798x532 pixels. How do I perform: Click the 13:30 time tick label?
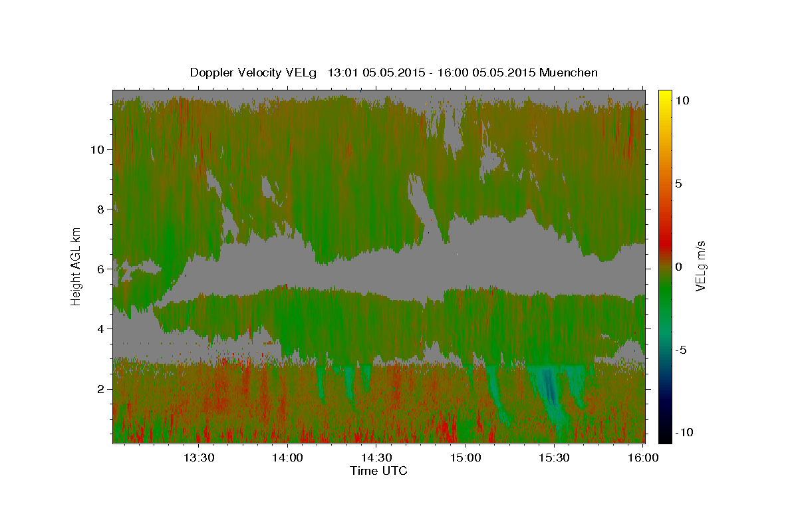pyautogui.click(x=198, y=458)
